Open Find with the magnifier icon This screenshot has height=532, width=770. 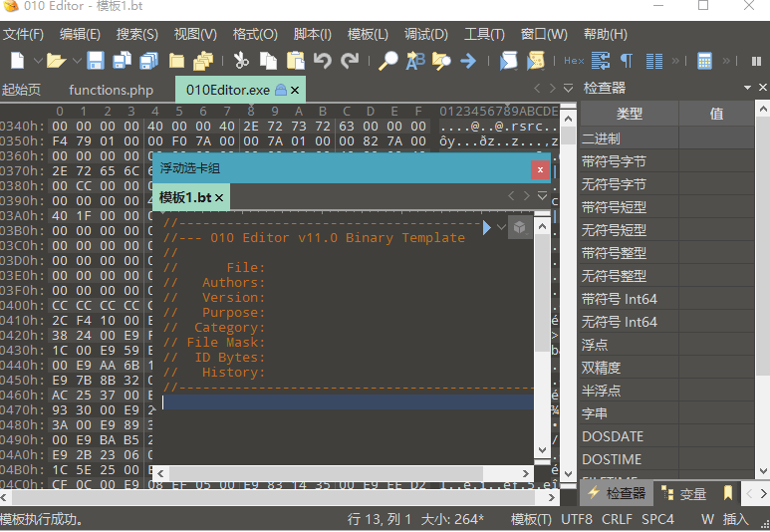pos(387,61)
